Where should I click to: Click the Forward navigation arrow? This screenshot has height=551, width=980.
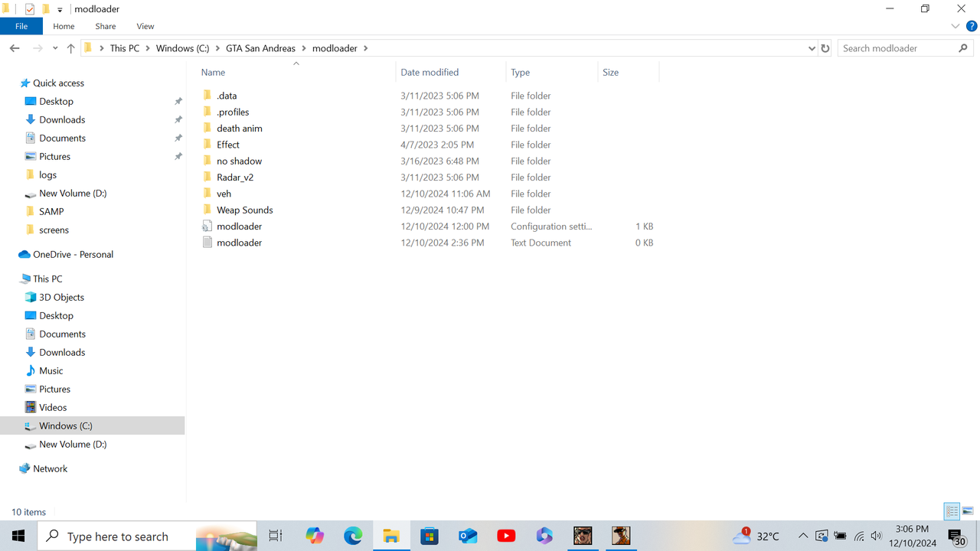(38, 48)
